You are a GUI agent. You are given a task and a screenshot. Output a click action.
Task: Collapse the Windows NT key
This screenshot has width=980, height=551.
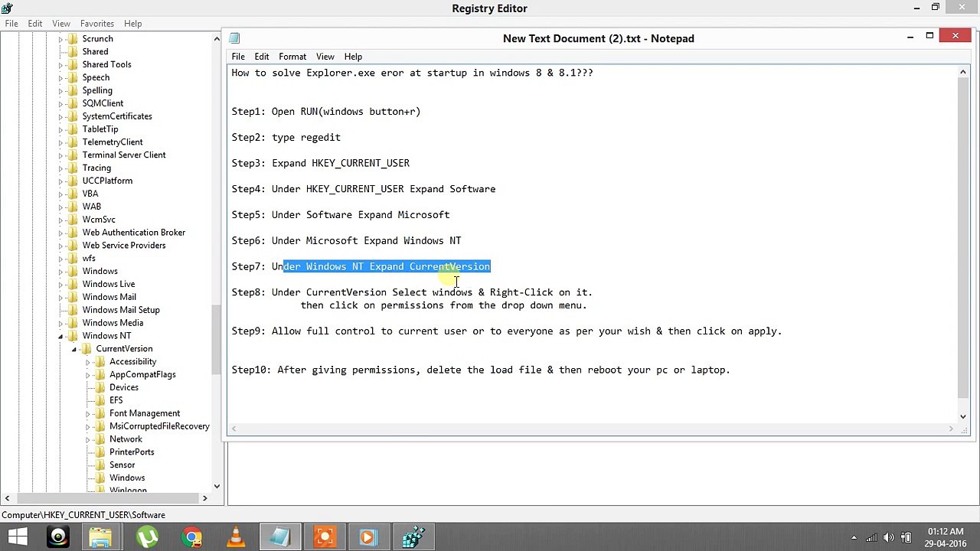click(x=60, y=336)
